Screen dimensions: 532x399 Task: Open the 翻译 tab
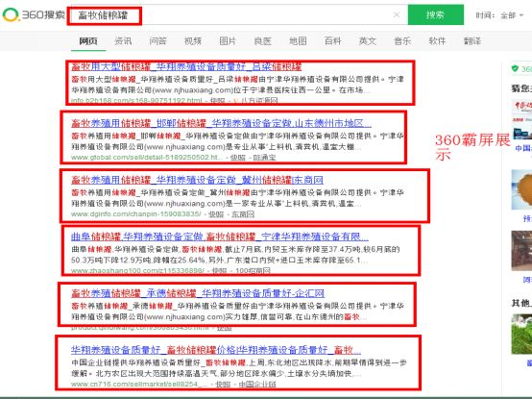[472, 41]
